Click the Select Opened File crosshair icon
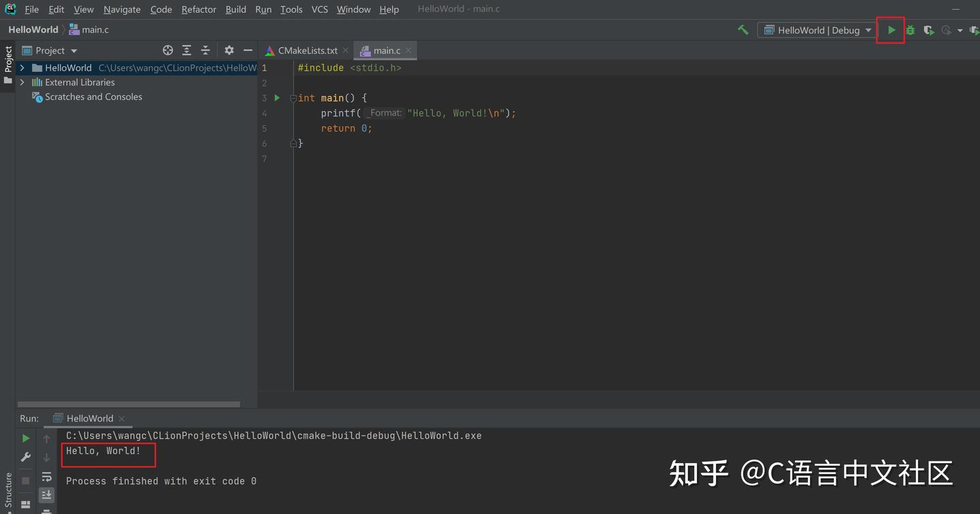 (167, 50)
